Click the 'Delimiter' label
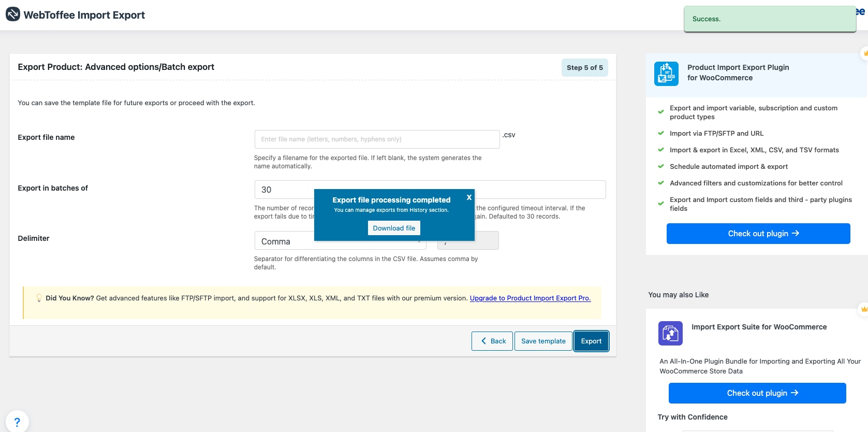 click(34, 238)
